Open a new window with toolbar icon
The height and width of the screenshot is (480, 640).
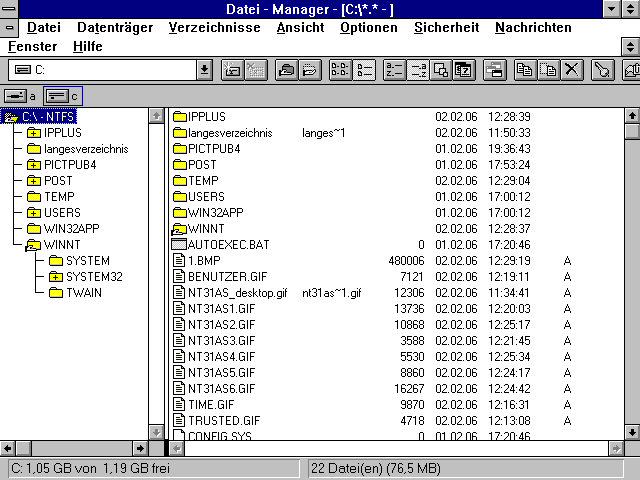(x=494, y=70)
